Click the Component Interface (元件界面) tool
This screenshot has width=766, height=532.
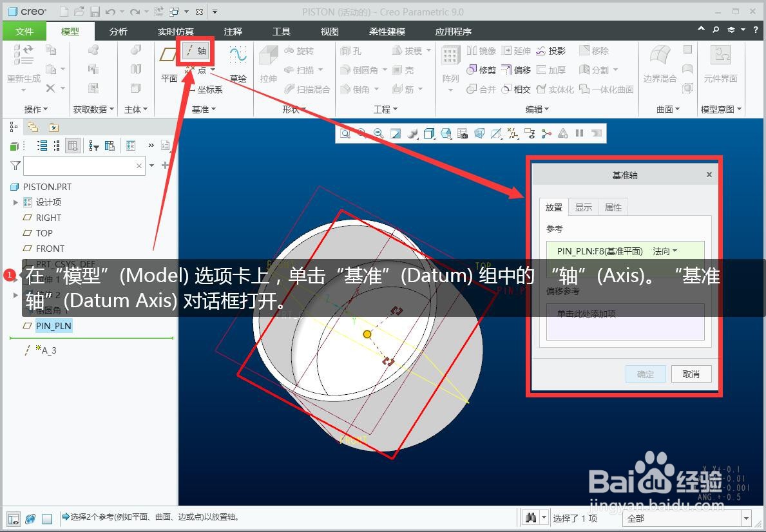point(720,64)
